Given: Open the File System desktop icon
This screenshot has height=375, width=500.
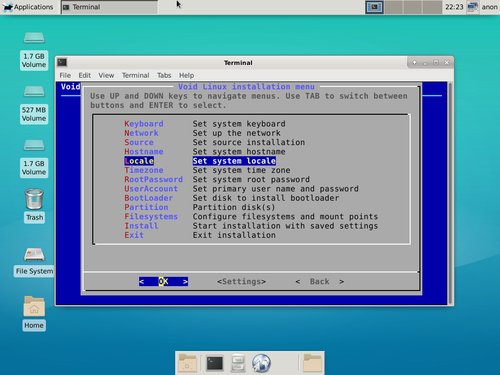Looking at the screenshot, I should (34, 262).
